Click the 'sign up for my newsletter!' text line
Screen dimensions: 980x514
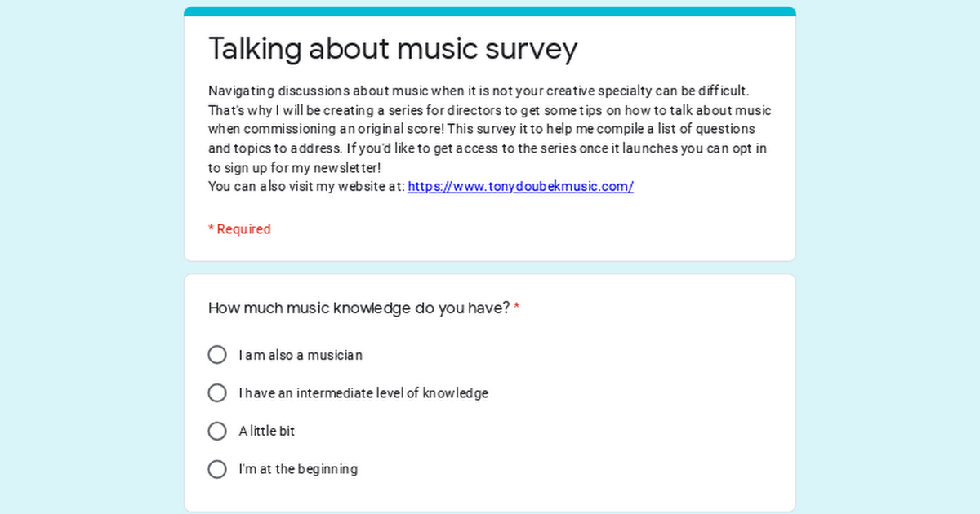tap(295, 167)
